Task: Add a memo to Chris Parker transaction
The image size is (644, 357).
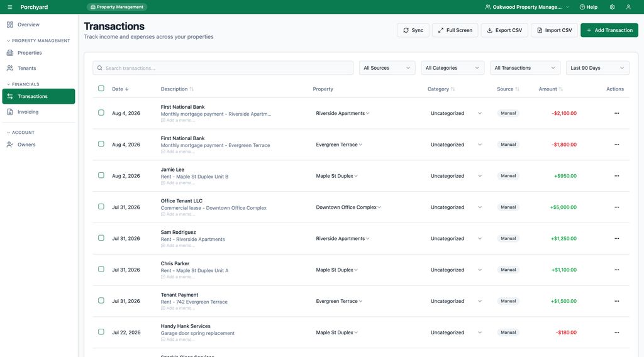Action: point(178,277)
